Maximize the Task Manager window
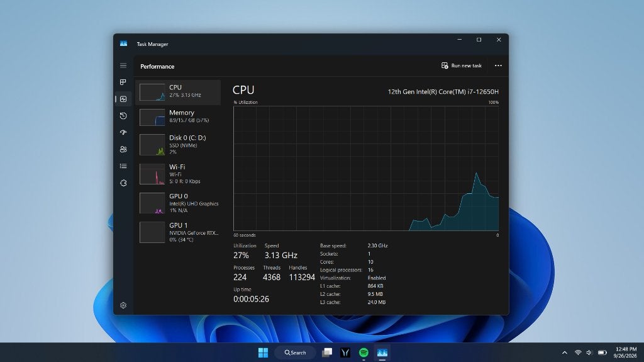This screenshot has height=362, width=644. 479,40
